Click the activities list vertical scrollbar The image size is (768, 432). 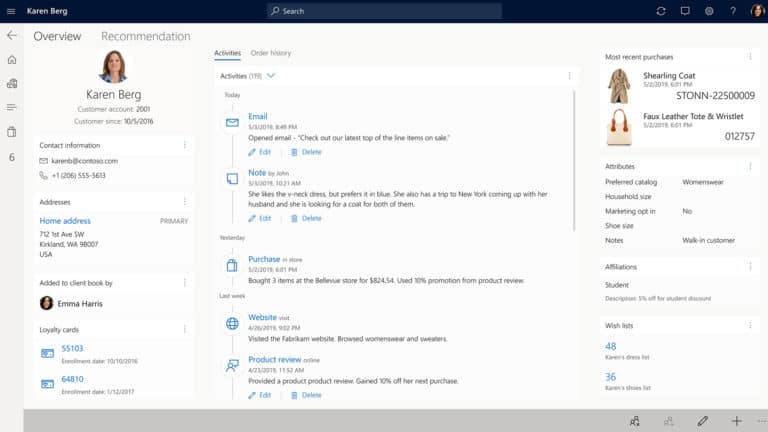click(x=574, y=160)
